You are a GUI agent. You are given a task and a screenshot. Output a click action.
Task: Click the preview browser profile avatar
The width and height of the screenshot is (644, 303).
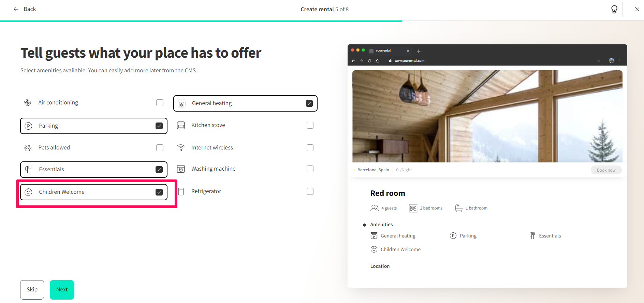pos(612,61)
